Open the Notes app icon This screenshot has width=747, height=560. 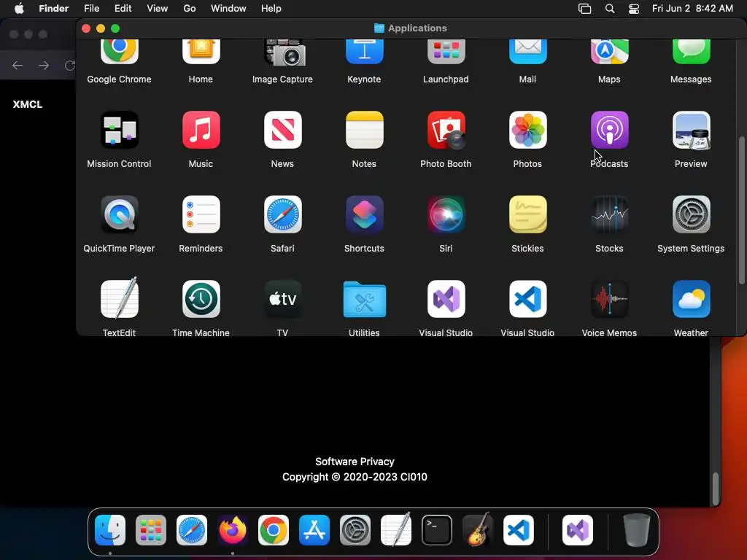coord(365,130)
